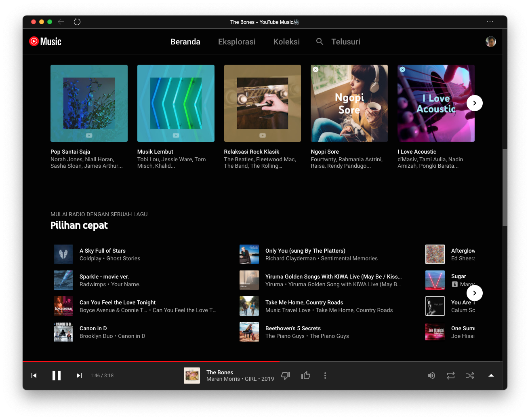Screen dimensions: 530x420
Task: Mute the volume speaker icon
Action: tap(431, 376)
